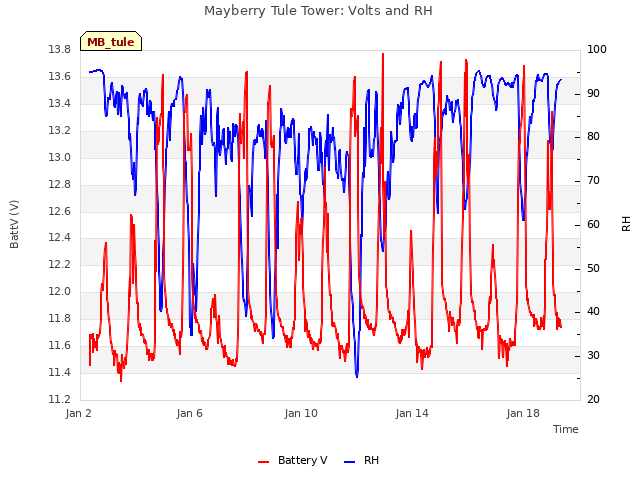Click the tallest red voltage peak near Jan 13

click(x=383, y=55)
